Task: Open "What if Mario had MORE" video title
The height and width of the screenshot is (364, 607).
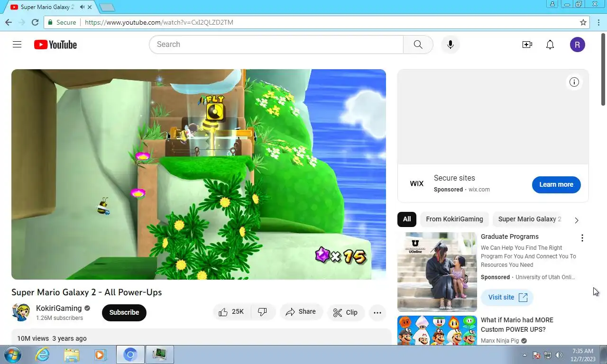Action: 517,325
